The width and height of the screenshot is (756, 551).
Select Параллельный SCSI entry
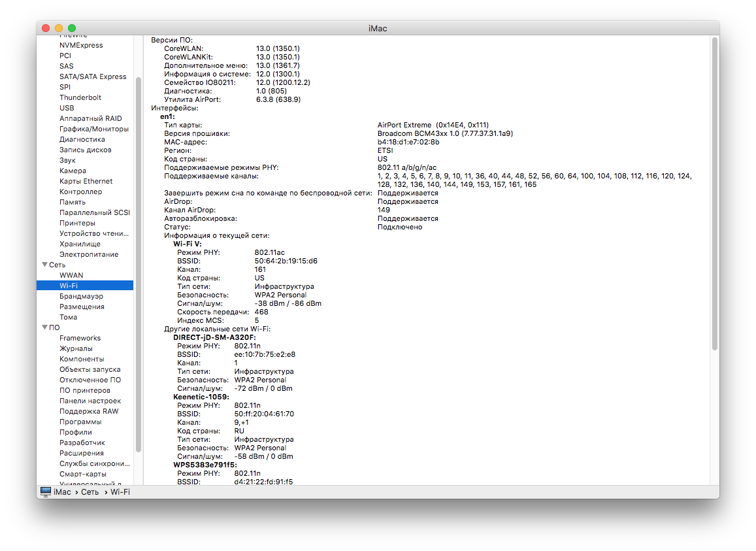(x=95, y=212)
